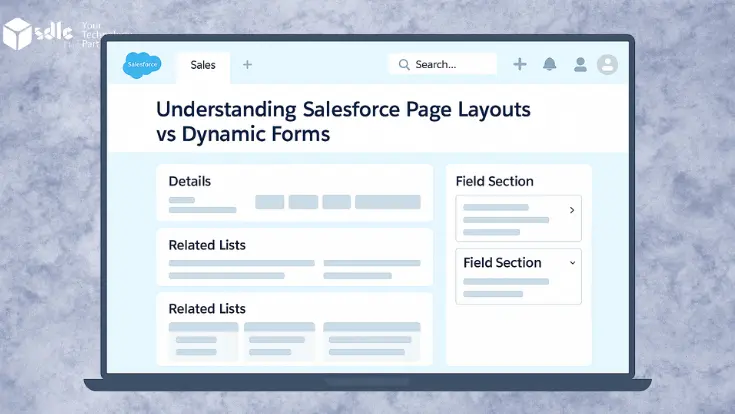Click the plus icon next to the bell

pyautogui.click(x=520, y=64)
